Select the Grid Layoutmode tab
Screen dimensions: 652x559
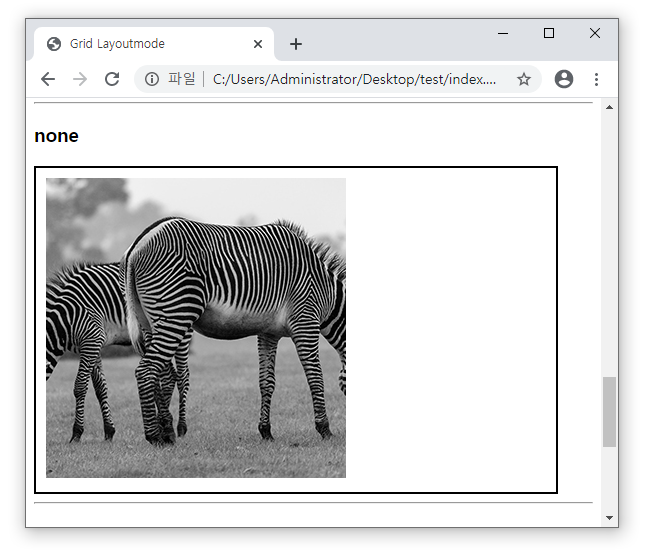[154, 44]
